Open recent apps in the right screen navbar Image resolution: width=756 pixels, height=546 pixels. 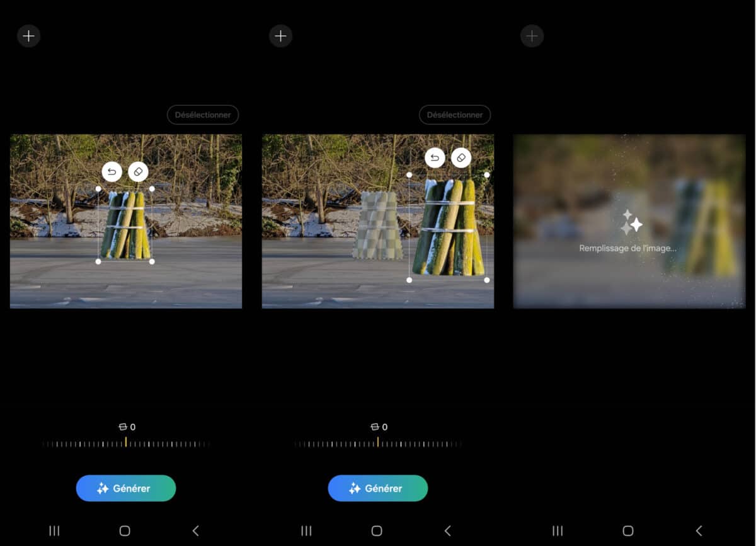point(558,531)
